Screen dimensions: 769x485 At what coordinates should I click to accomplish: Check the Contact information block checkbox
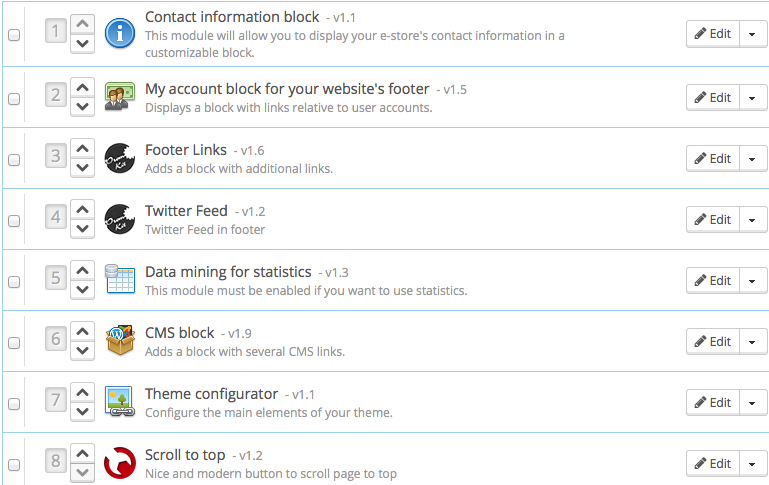click(x=14, y=36)
